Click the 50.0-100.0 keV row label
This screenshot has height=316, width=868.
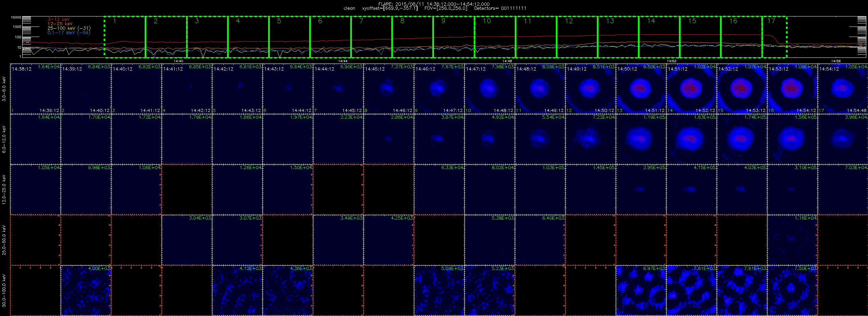[x=4, y=290]
